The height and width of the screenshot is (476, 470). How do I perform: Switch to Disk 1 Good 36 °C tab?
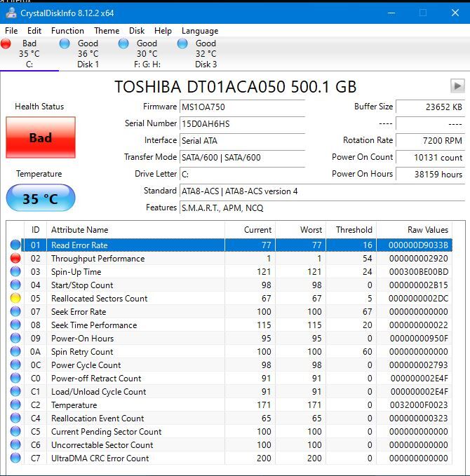tap(88, 54)
